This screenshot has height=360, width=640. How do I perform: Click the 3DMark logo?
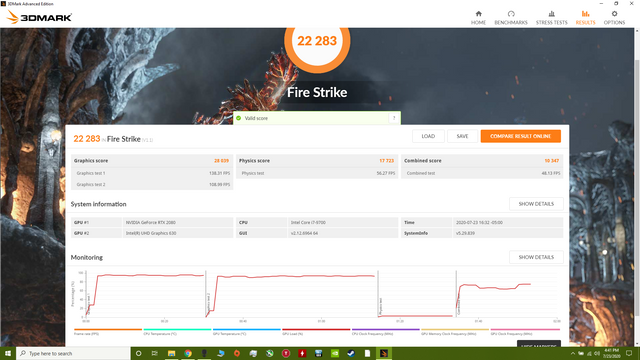(x=39, y=17)
